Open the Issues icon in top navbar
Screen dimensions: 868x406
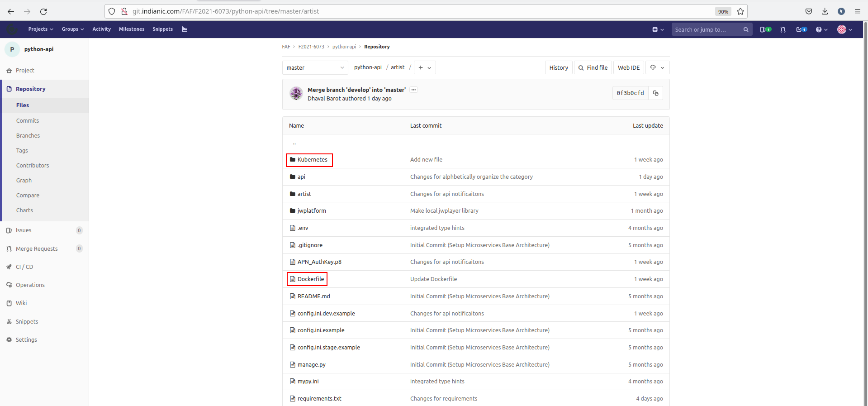765,29
